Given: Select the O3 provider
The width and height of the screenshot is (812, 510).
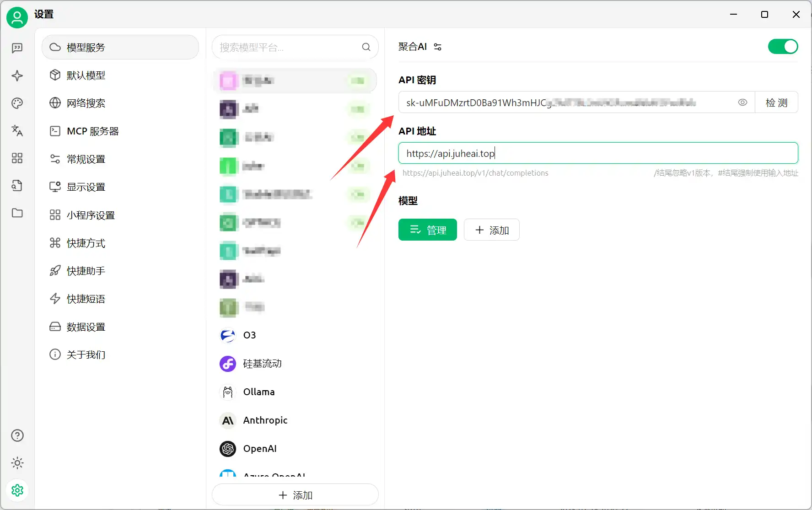Looking at the screenshot, I should click(x=295, y=335).
